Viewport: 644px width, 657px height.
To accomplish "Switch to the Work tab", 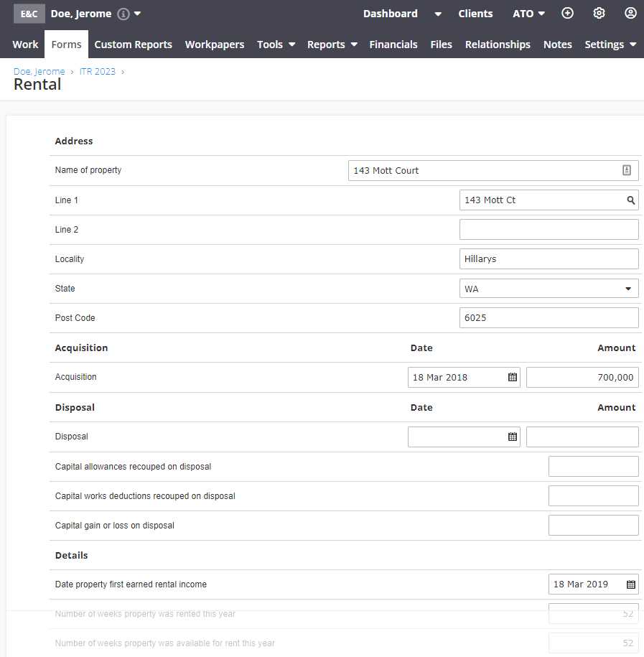I will coord(25,45).
